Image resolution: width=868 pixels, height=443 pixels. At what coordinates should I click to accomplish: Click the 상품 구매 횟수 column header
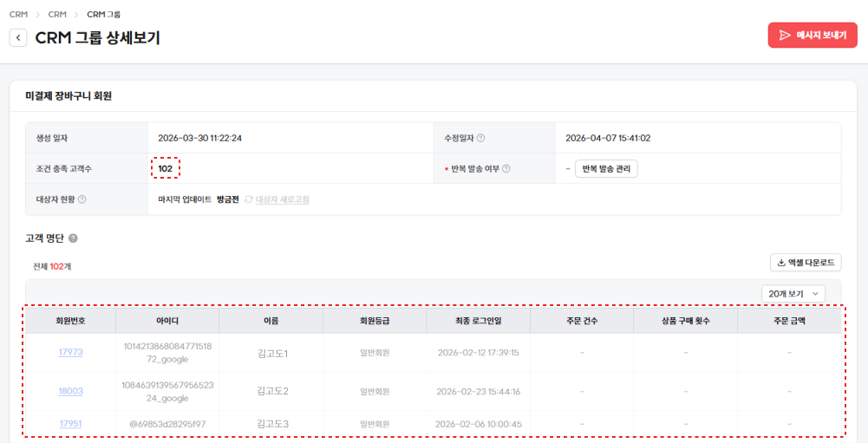click(x=685, y=321)
